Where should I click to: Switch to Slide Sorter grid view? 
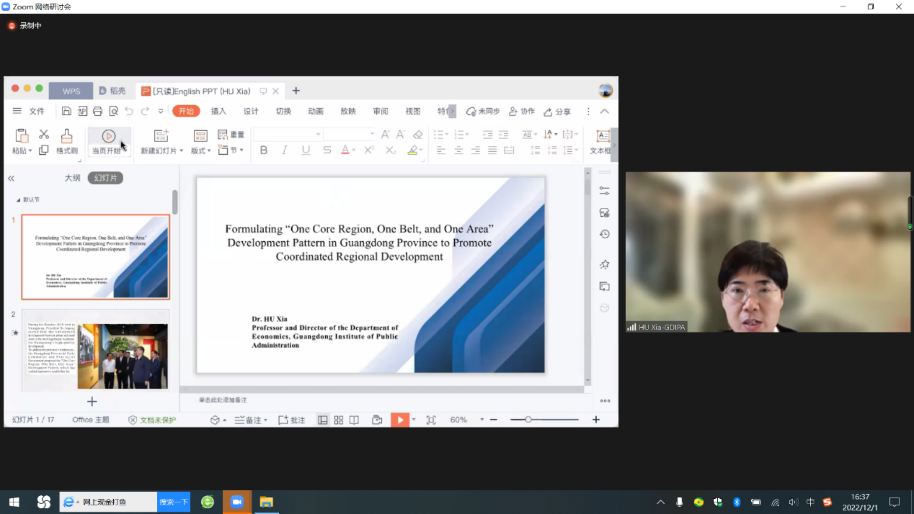(338, 420)
